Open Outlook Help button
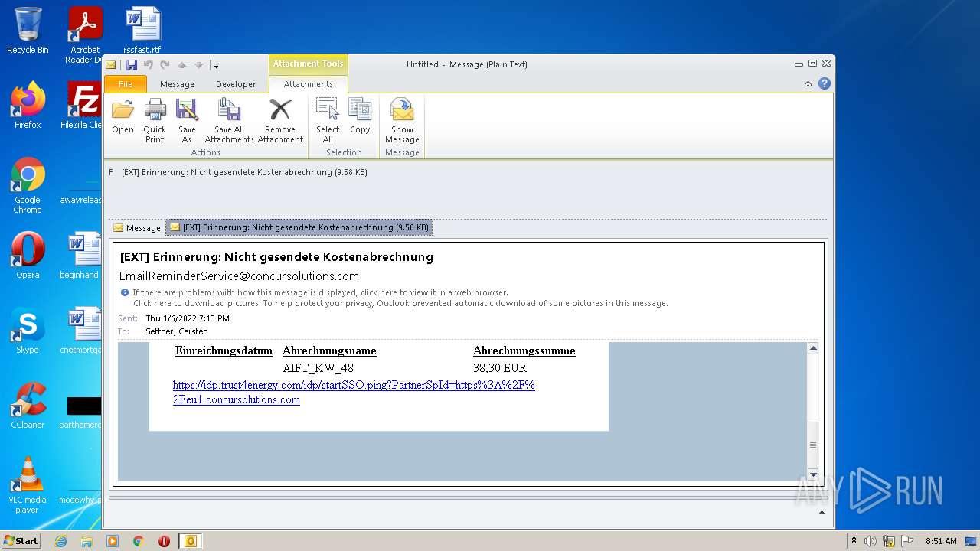This screenshot has height=551, width=980. click(825, 84)
